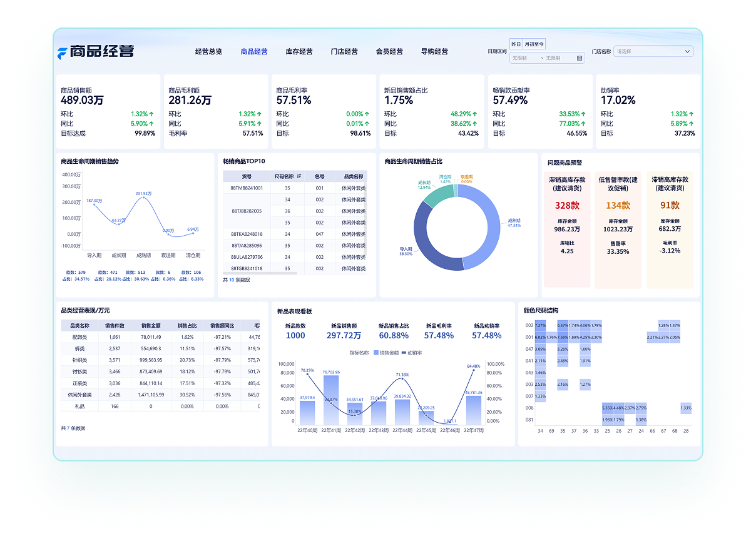The image size is (756, 539).
Task: Click the 尺码名称 sort icon
Action: pos(299,176)
